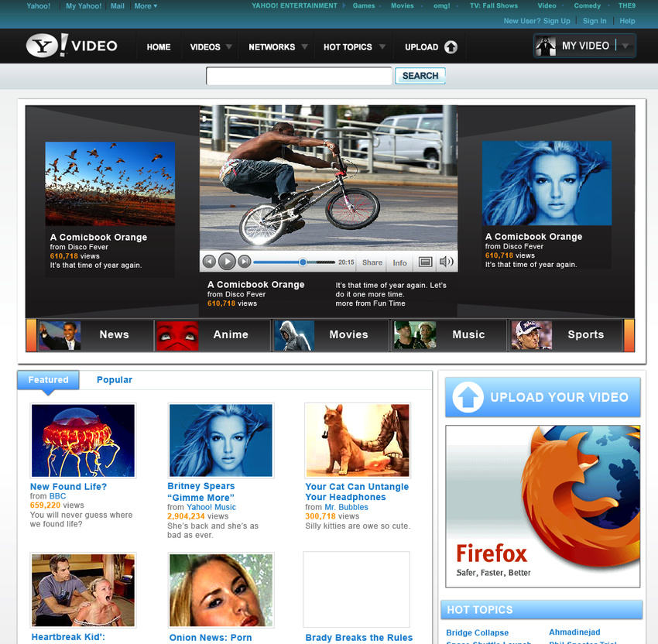This screenshot has height=644, width=658.
Task: Click the Sign In link
Action: (595, 21)
